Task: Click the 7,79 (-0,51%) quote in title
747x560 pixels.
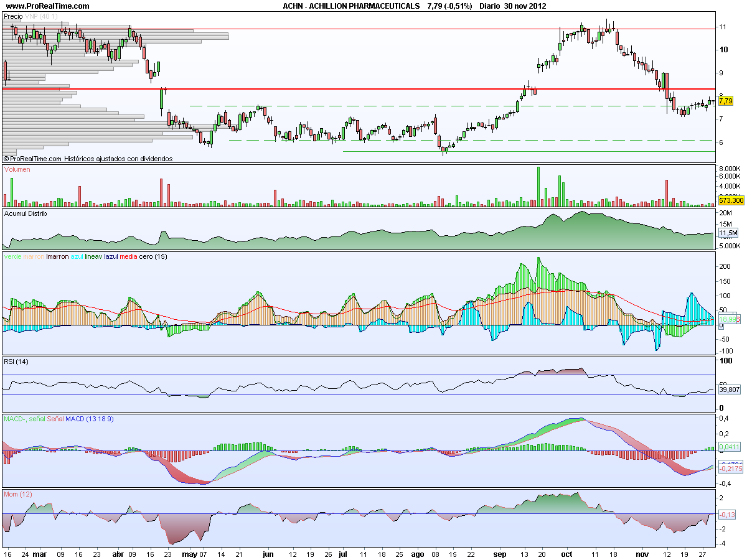Action: [x=450, y=6]
